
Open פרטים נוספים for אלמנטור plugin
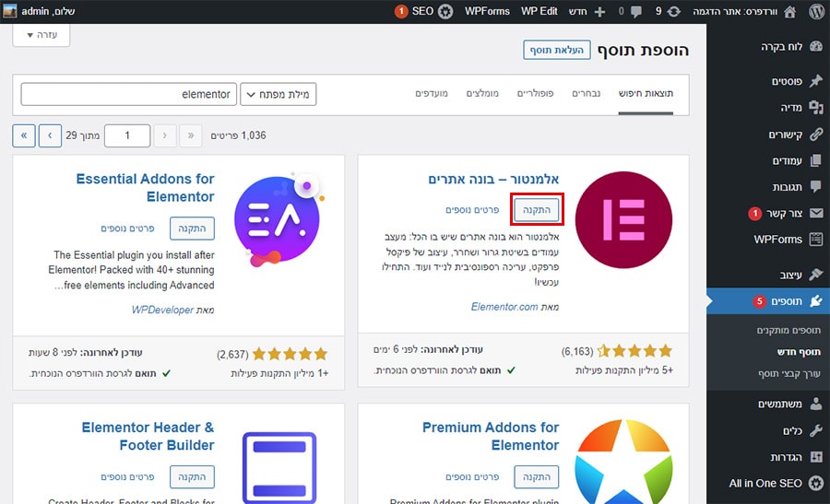tap(472, 210)
